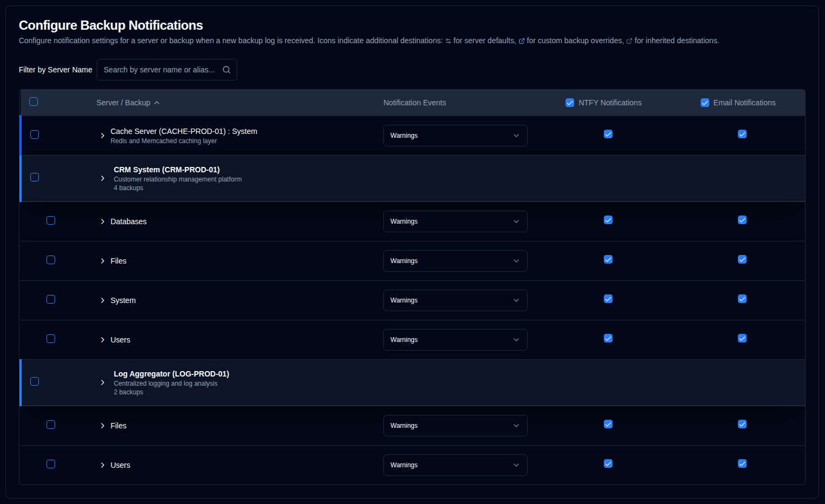Open notification events dropdown for CRM Files

click(x=455, y=261)
